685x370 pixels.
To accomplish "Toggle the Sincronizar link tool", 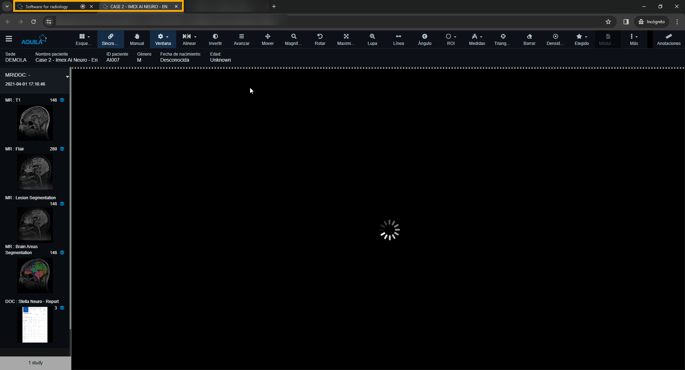I will tap(110, 39).
